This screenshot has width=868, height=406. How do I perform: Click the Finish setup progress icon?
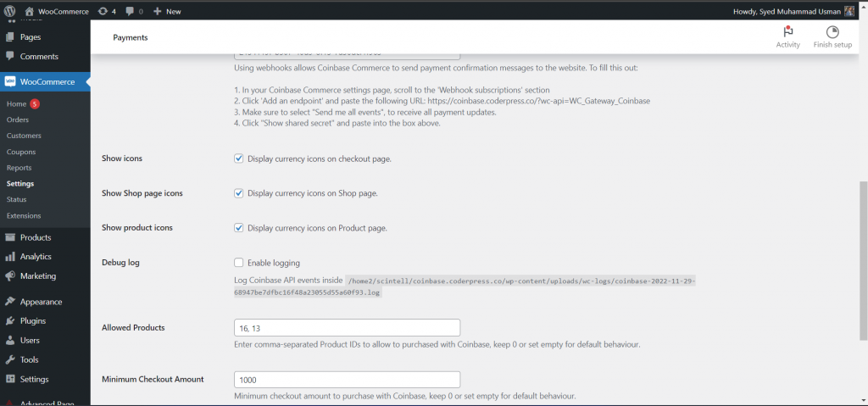click(832, 32)
